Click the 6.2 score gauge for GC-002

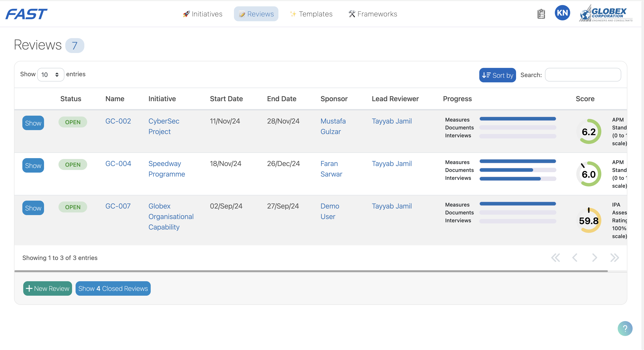point(589,131)
